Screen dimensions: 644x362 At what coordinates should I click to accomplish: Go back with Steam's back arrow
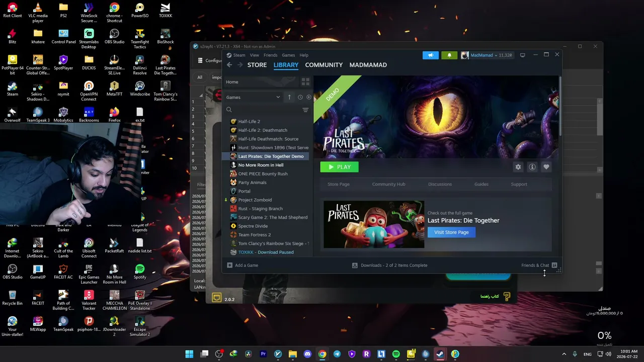click(x=229, y=65)
